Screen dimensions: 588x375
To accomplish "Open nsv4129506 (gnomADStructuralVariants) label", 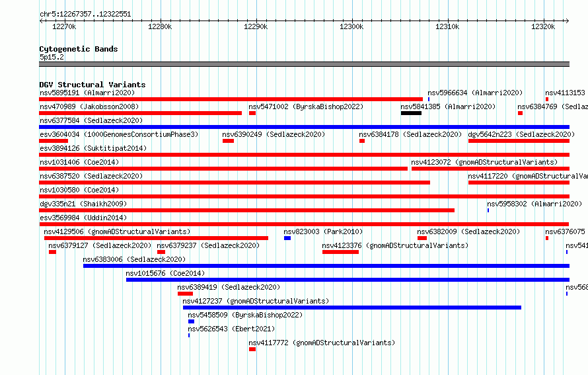I will [117, 231].
